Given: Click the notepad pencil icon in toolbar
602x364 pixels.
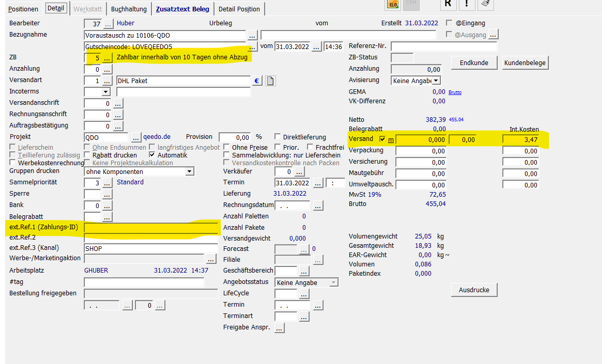Looking at the screenshot, I should [485, 4].
